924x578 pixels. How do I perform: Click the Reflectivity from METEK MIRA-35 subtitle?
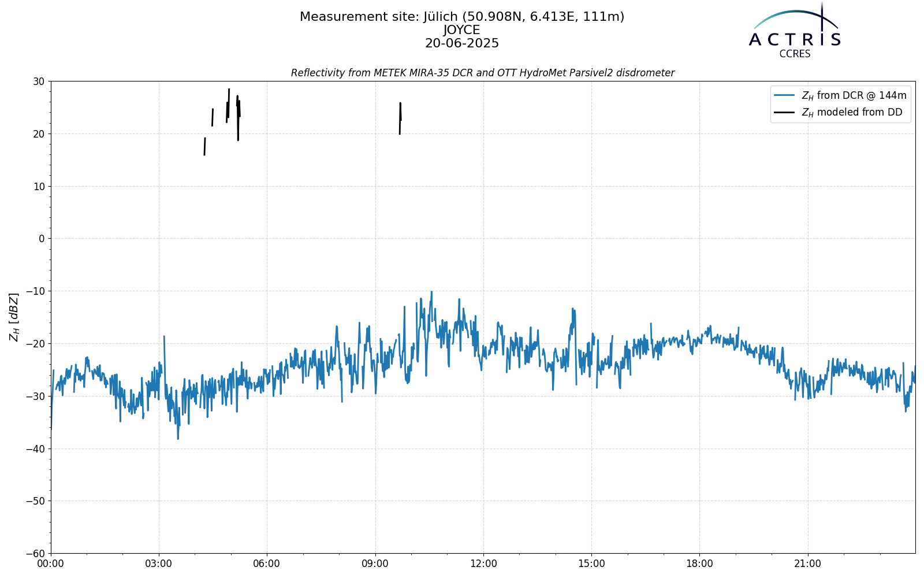click(483, 73)
